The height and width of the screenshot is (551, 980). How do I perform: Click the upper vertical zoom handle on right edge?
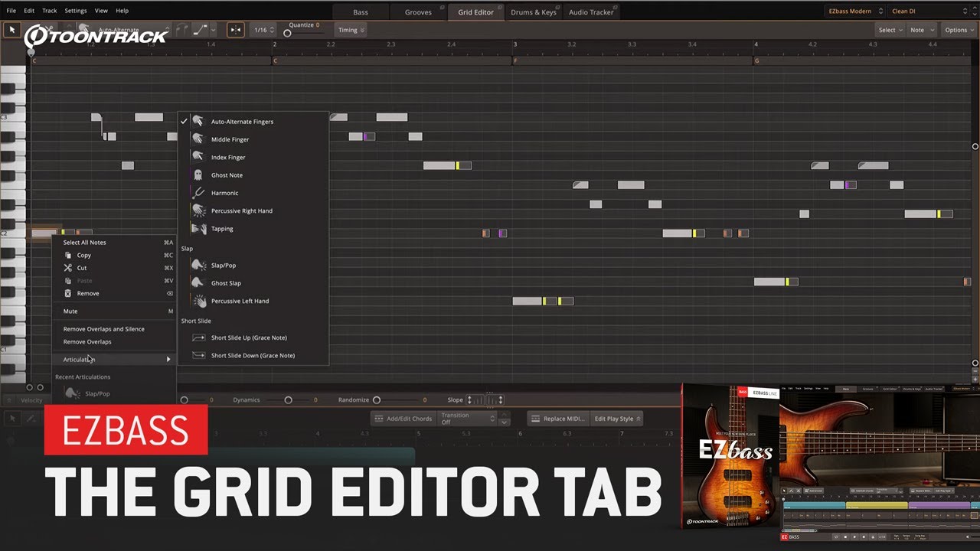click(x=975, y=146)
